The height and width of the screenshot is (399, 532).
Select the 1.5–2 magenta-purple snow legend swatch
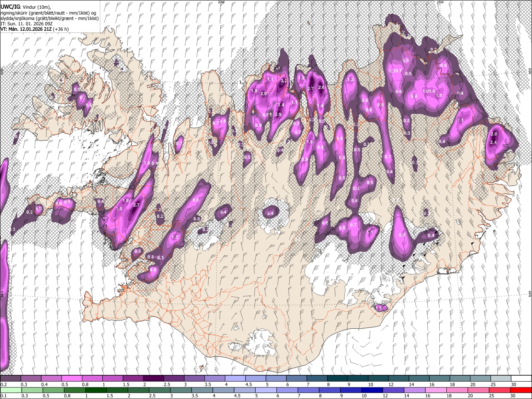pos(133,378)
